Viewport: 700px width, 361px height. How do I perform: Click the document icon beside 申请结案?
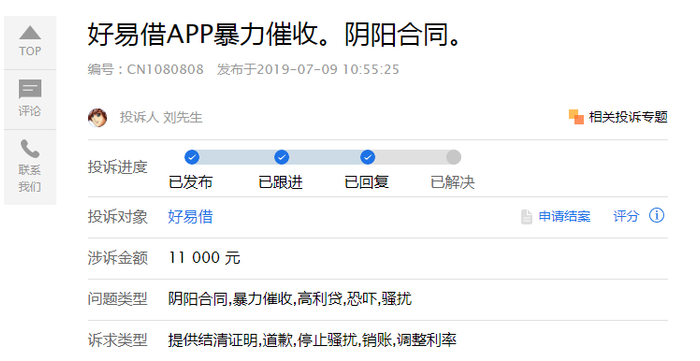click(x=527, y=217)
